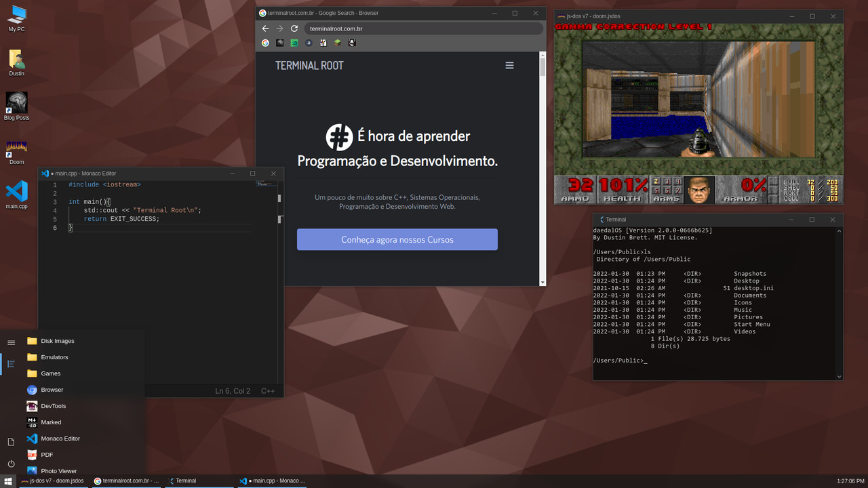Click 'Music' in Terminal listing

[x=743, y=310]
